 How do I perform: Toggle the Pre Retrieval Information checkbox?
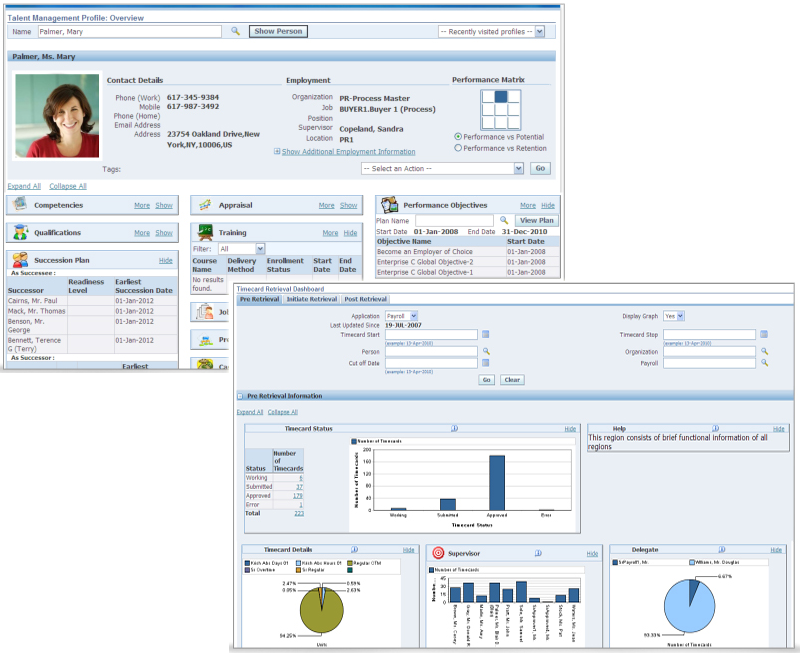(239, 394)
